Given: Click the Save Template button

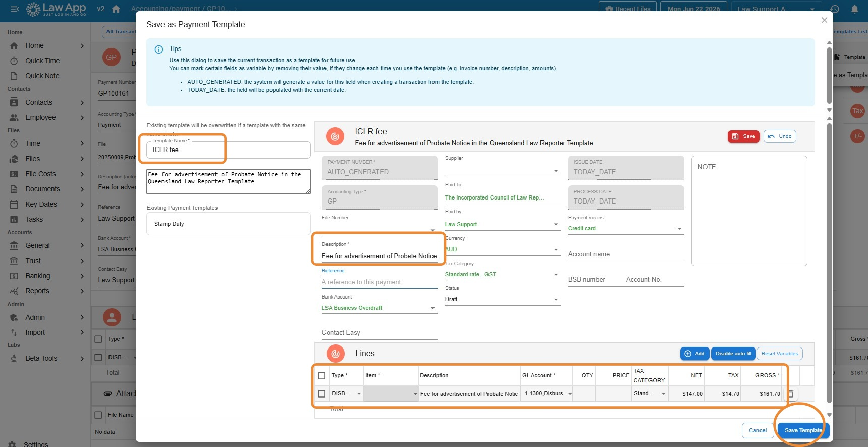Looking at the screenshot, I should (803, 430).
